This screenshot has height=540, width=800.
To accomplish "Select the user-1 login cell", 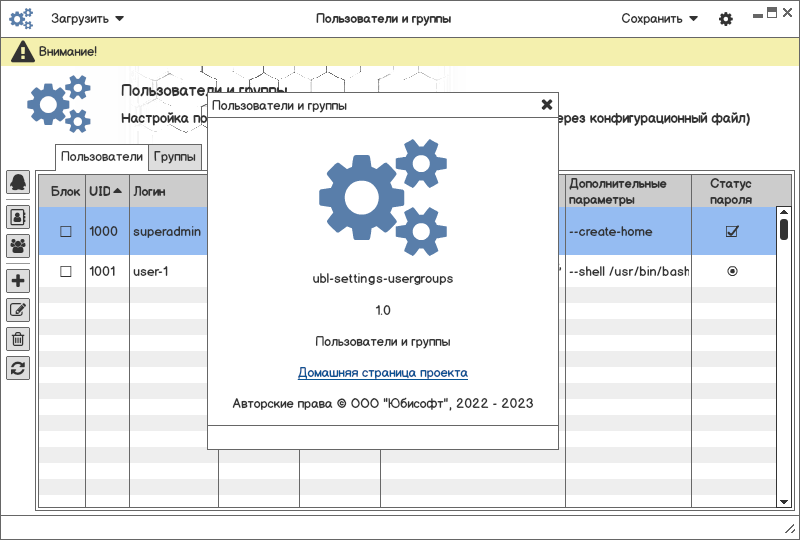I will pos(168,271).
